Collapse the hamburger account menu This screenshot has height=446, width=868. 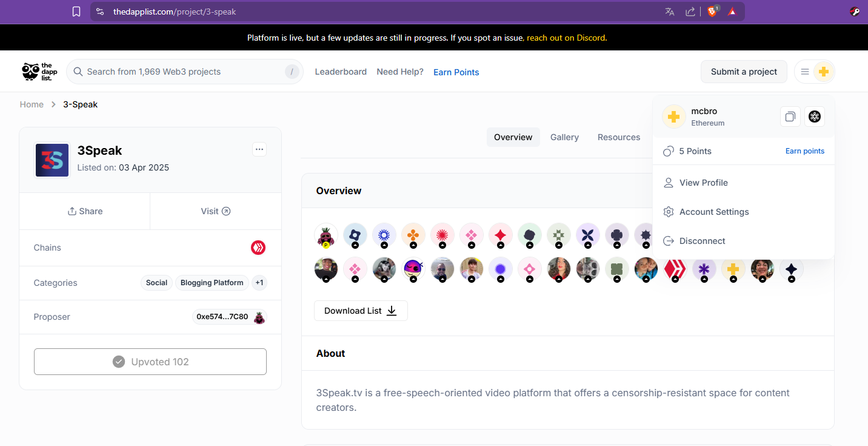pyautogui.click(x=805, y=72)
